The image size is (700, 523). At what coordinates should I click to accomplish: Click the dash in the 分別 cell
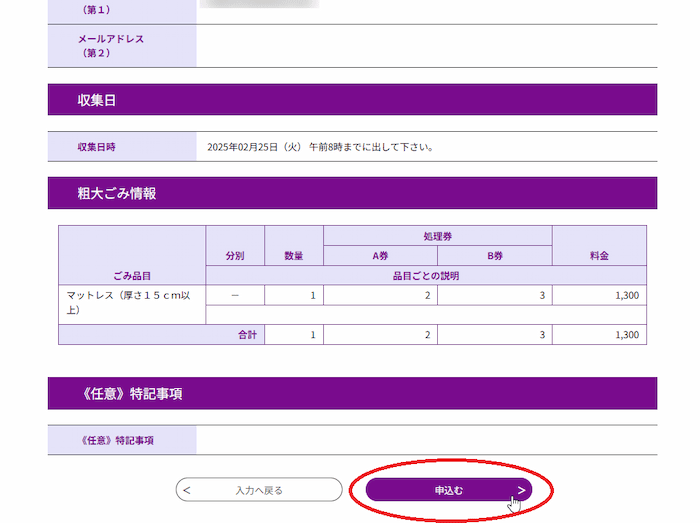[235, 295]
